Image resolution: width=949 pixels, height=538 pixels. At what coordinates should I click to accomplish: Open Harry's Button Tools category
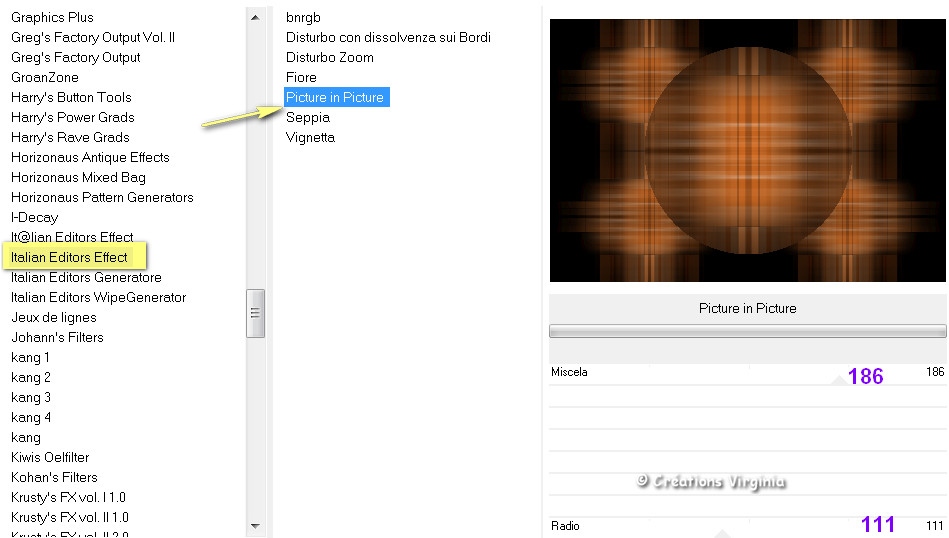coord(71,97)
